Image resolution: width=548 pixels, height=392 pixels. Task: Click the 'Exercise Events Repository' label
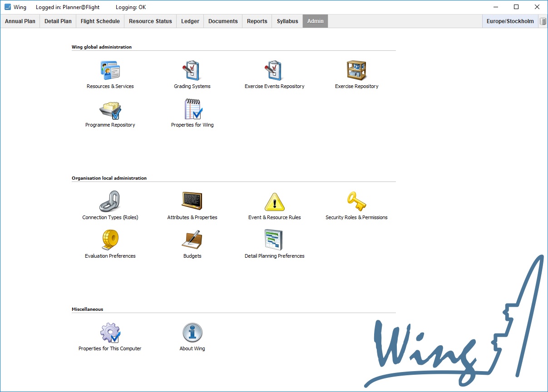point(275,86)
